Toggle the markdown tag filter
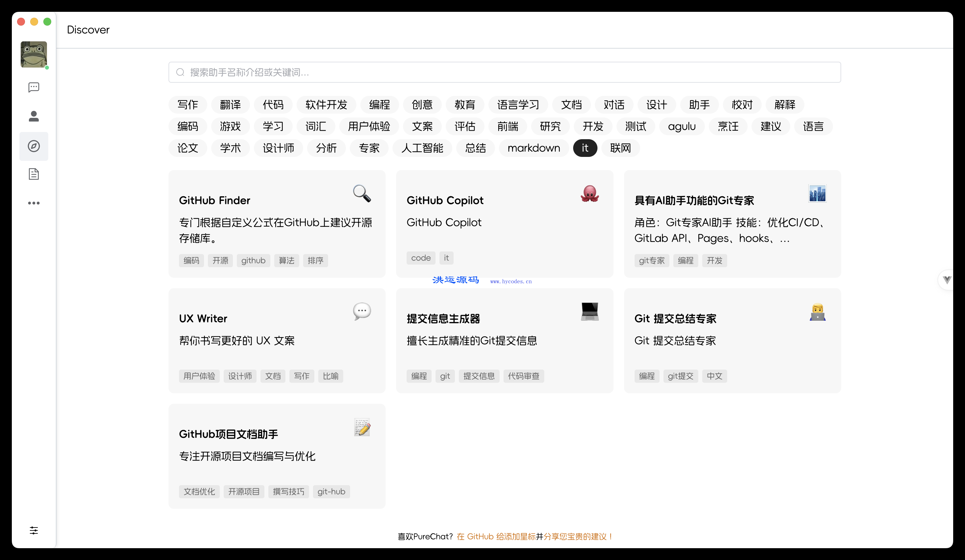The width and height of the screenshot is (965, 560). tap(533, 148)
